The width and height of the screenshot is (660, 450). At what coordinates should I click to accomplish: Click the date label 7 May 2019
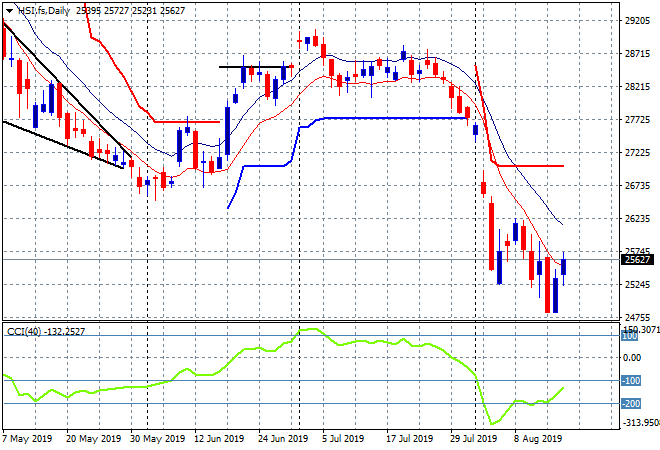pos(27,439)
